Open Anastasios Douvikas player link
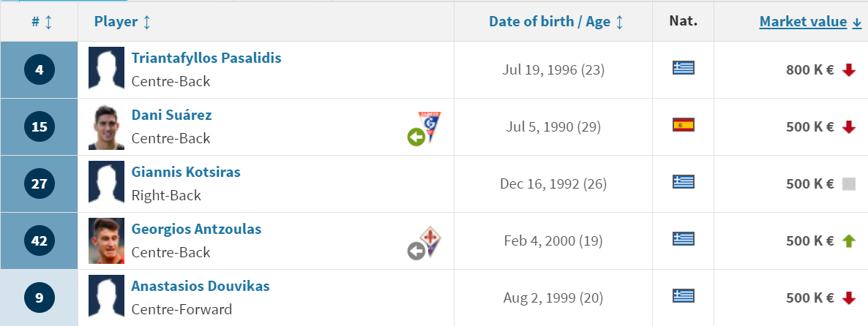 coord(201,287)
